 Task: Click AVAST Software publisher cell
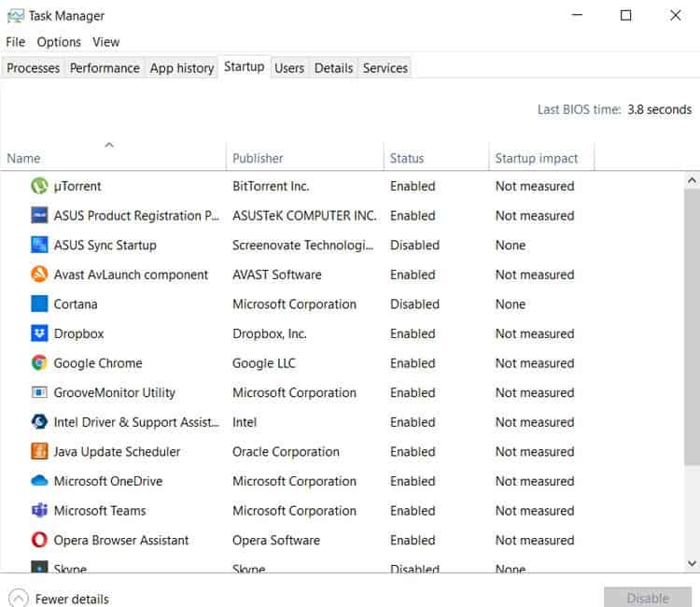point(277,275)
